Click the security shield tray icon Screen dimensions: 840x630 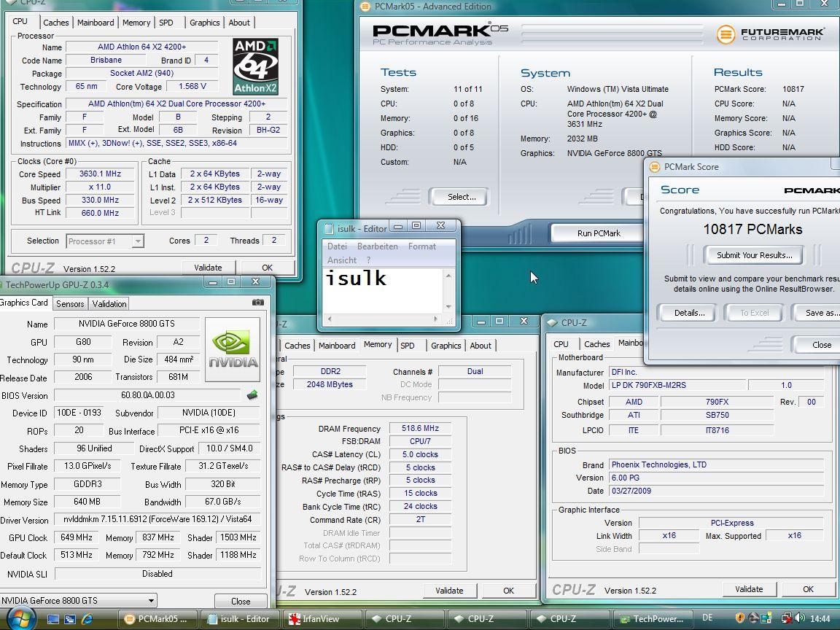(x=740, y=618)
